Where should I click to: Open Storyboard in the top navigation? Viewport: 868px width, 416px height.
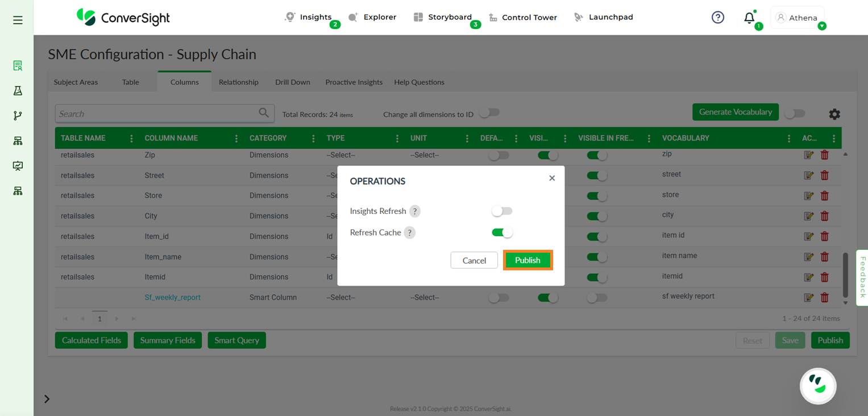tap(443, 17)
